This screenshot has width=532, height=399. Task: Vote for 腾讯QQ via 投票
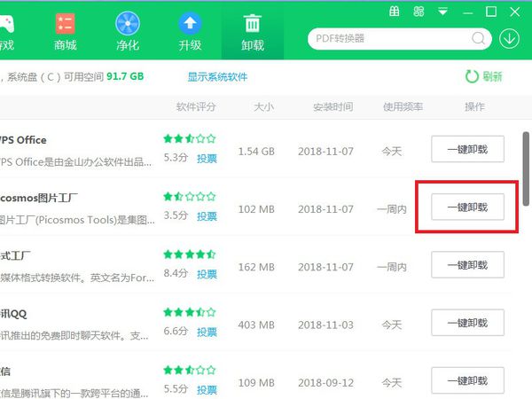[x=207, y=332]
